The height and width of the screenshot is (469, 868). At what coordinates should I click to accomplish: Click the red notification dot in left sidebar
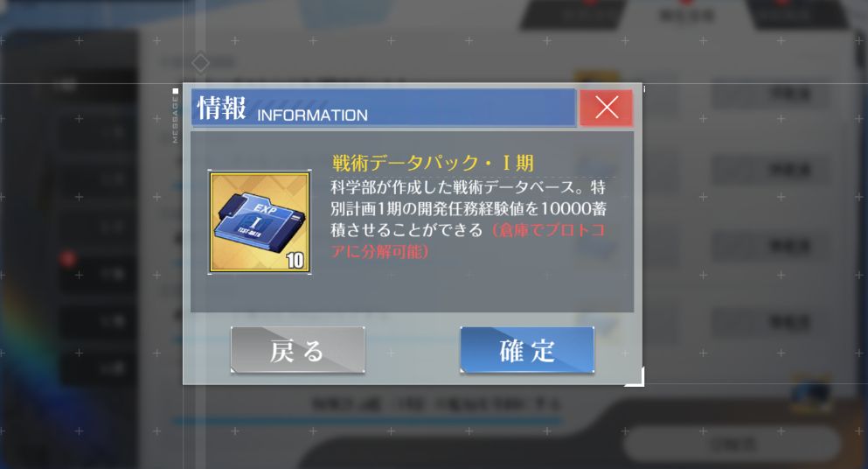(67, 258)
